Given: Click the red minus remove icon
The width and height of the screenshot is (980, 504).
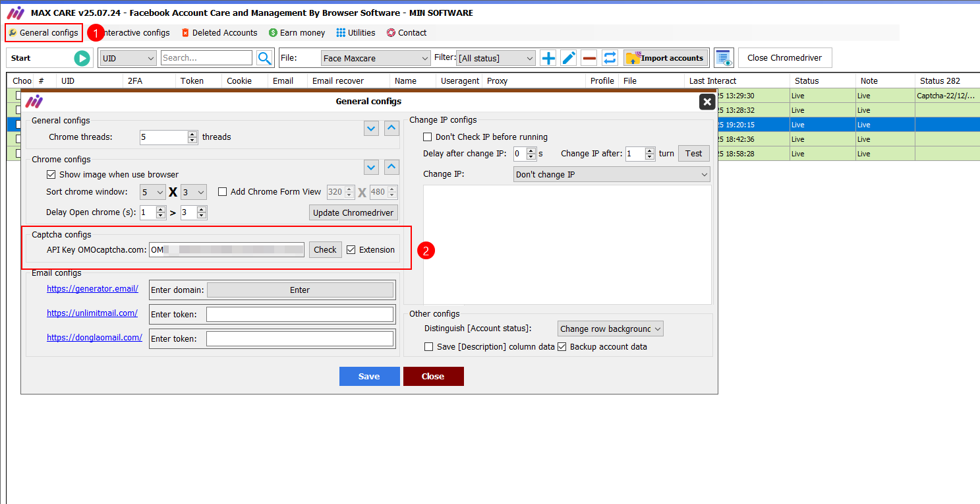Looking at the screenshot, I should pos(590,58).
